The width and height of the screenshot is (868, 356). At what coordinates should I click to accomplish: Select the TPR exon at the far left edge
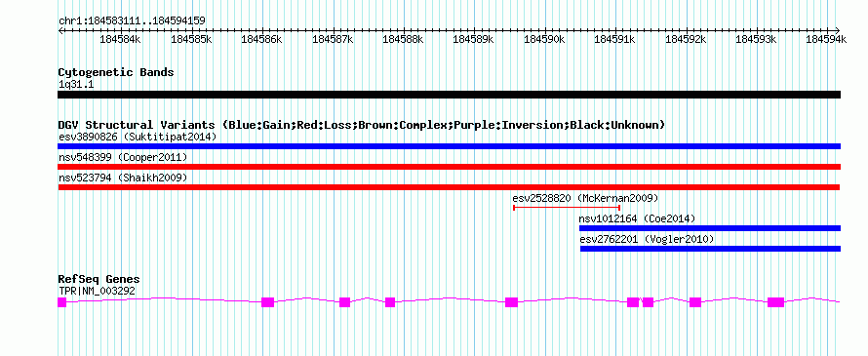62,302
